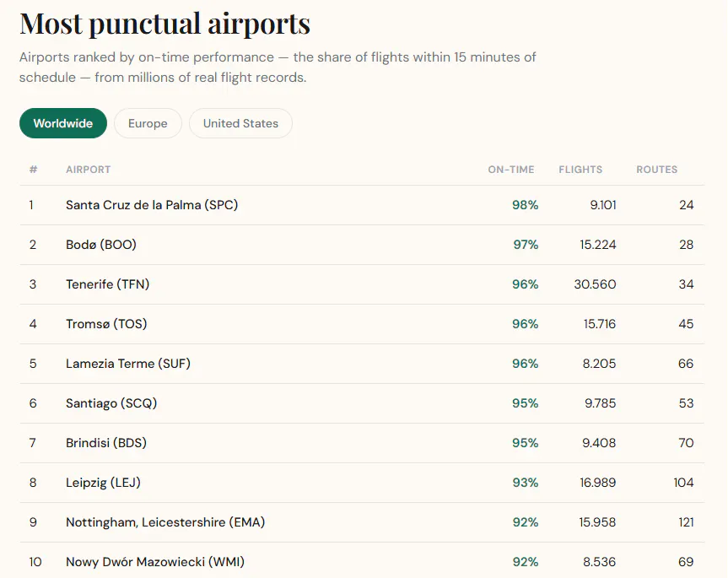728x578 pixels.
Task: Click the # rank column header
Action: [33, 170]
